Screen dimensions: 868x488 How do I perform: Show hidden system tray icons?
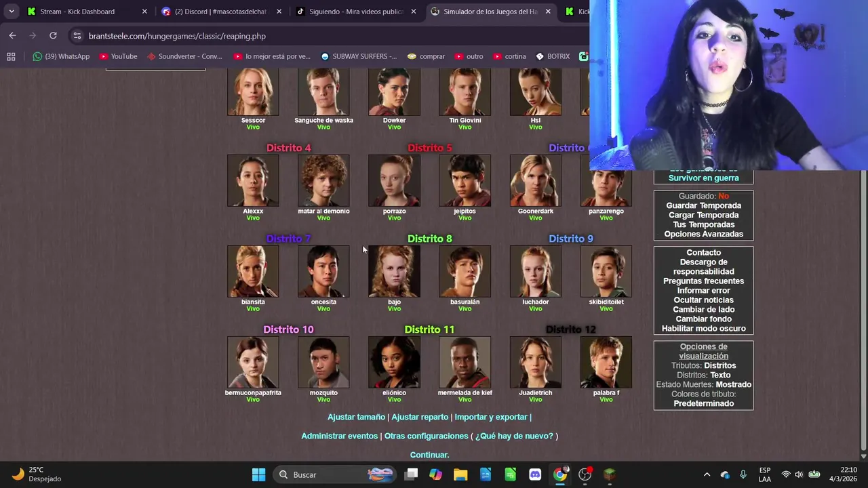[x=707, y=474]
